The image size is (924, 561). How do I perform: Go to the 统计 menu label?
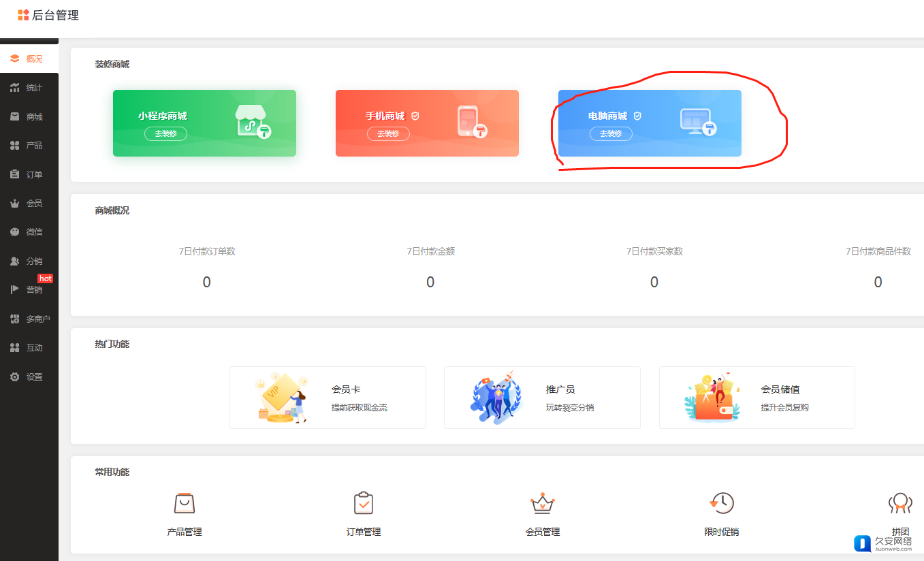tap(34, 88)
